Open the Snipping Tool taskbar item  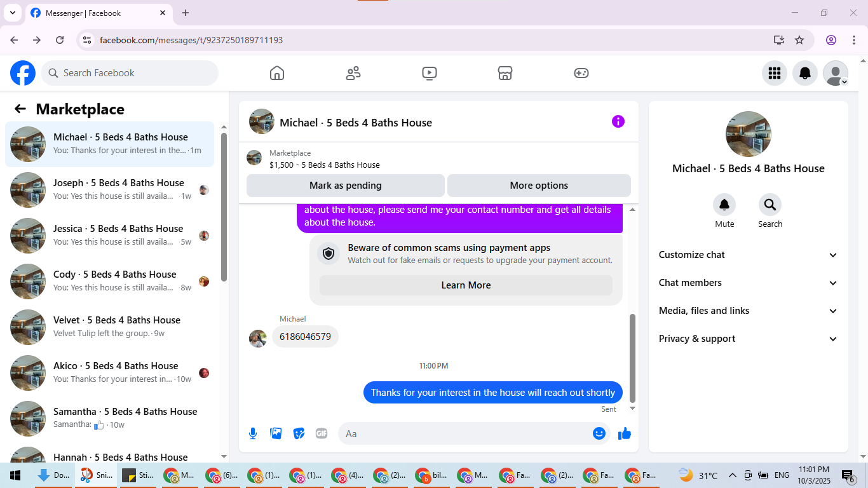[x=96, y=475]
